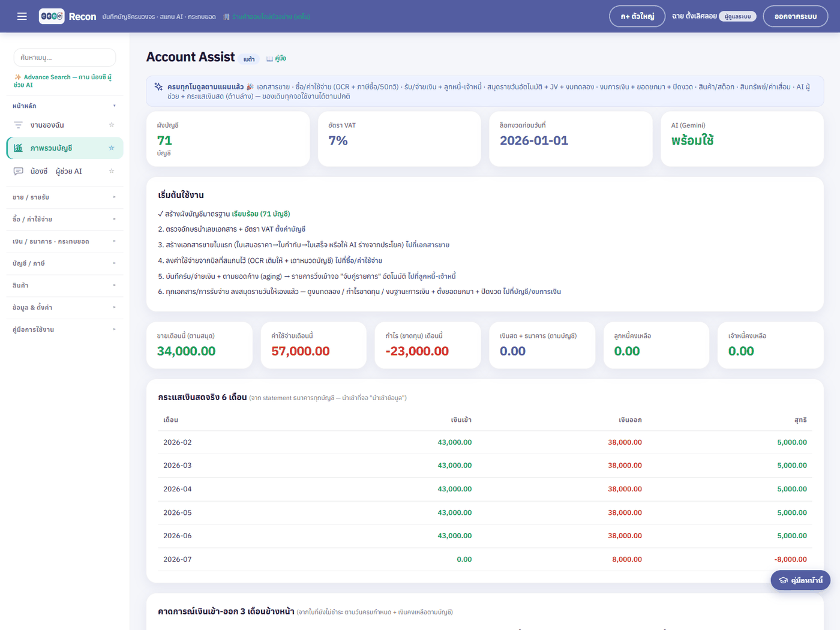
Task: Expand the ข้อมูล & ตั้งค่า section
Action: point(64,307)
